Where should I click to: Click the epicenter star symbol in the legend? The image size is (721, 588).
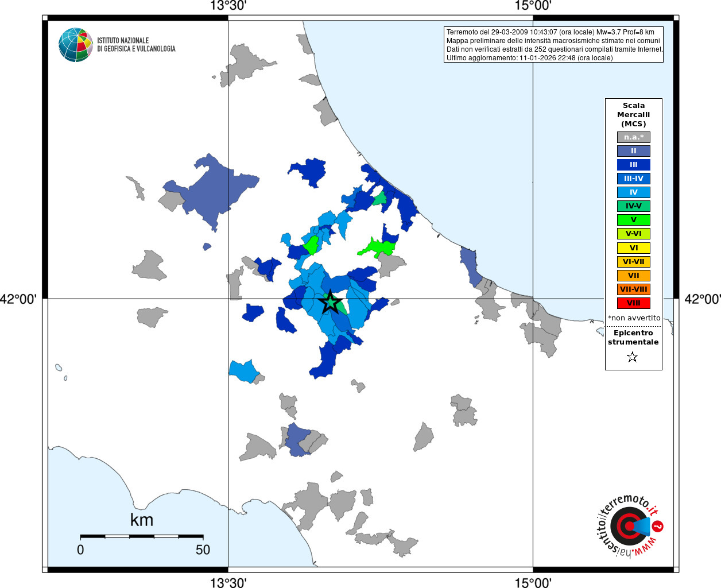click(633, 357)
